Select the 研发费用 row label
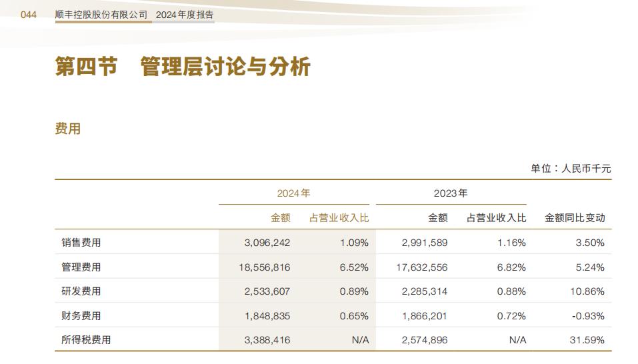Image resolution: width=638 pixels, height=364 pixels. click(x=81, y=291)
